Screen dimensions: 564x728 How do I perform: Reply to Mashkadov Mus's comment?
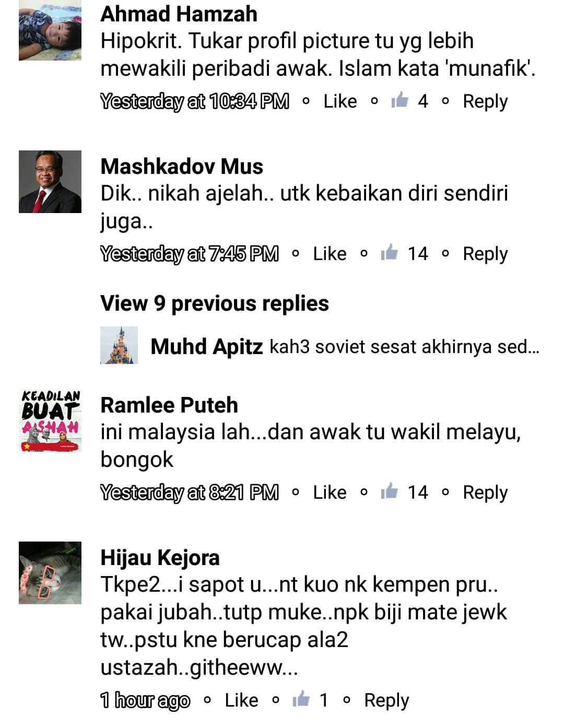coord(485,254)
